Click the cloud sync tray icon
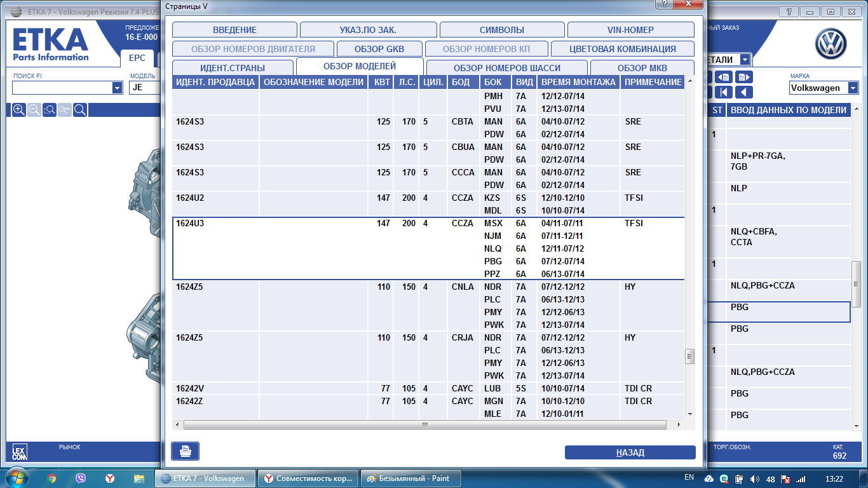This screenshot has width=868, height=488. 709,478
